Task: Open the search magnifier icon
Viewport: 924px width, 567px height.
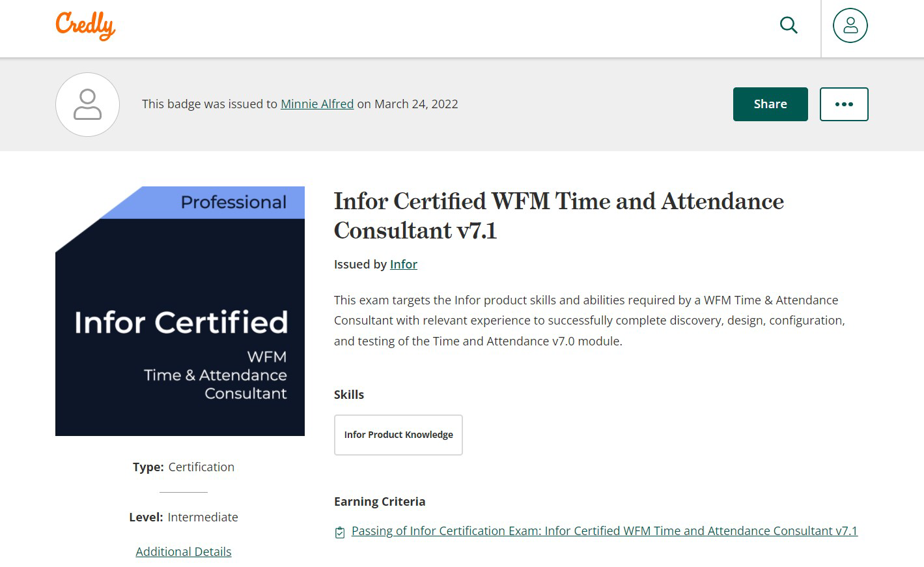Action: tap(789, 25)
